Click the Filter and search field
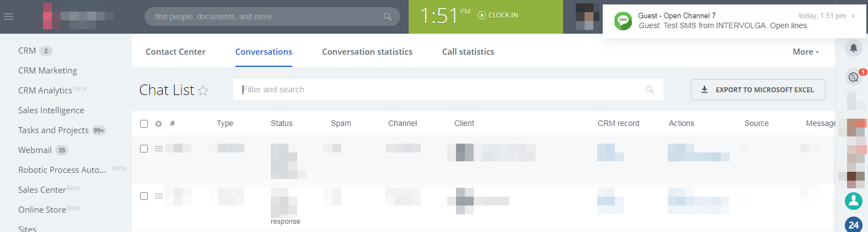This screenshot has width=868, height=232. [441, 89]
